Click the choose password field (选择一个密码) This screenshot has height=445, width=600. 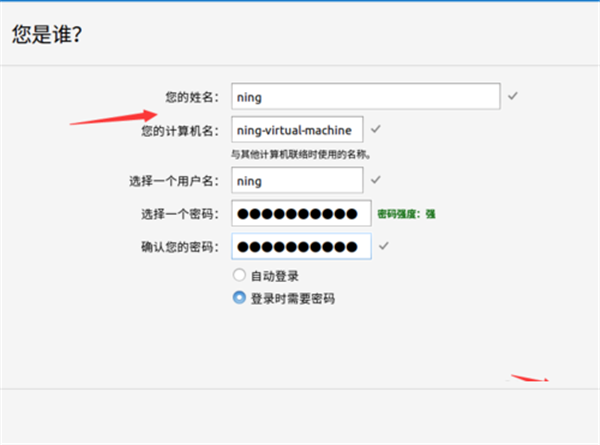click(301, 213)
